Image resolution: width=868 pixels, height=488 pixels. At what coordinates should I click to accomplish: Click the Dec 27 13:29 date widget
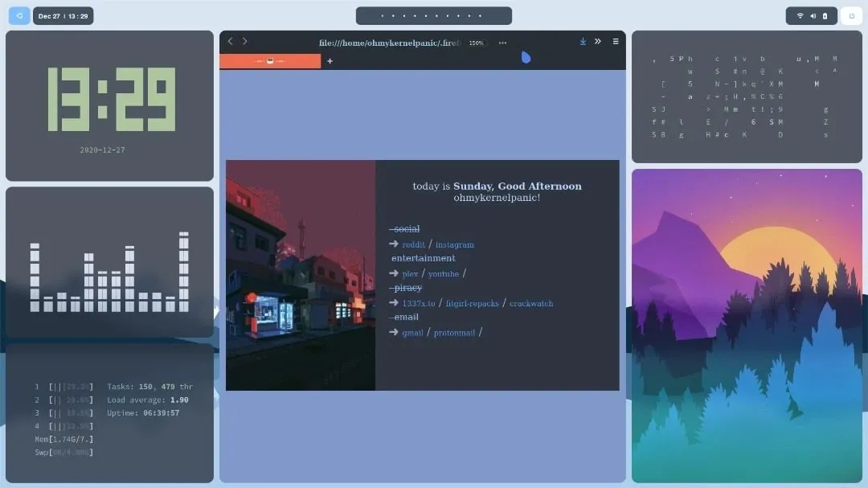(63, 16)
